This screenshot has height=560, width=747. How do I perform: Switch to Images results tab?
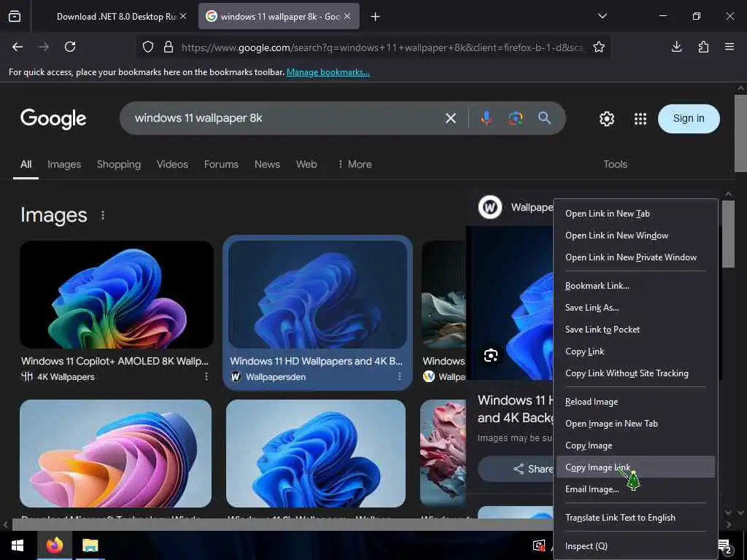coord(64,164)
